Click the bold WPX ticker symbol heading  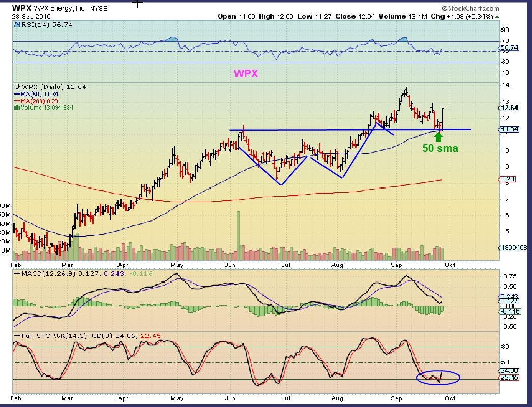pos(21,8)
